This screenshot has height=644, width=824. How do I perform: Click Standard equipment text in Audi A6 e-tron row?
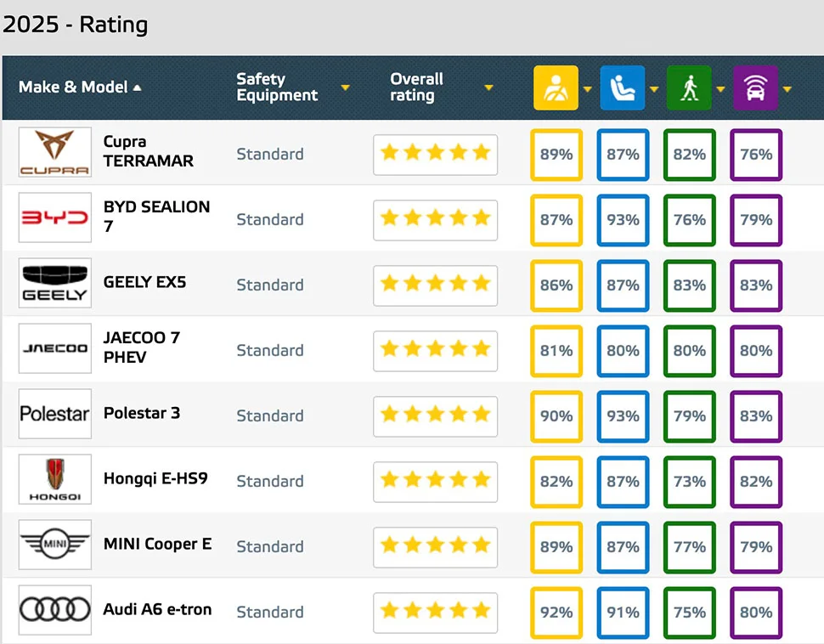270,612
